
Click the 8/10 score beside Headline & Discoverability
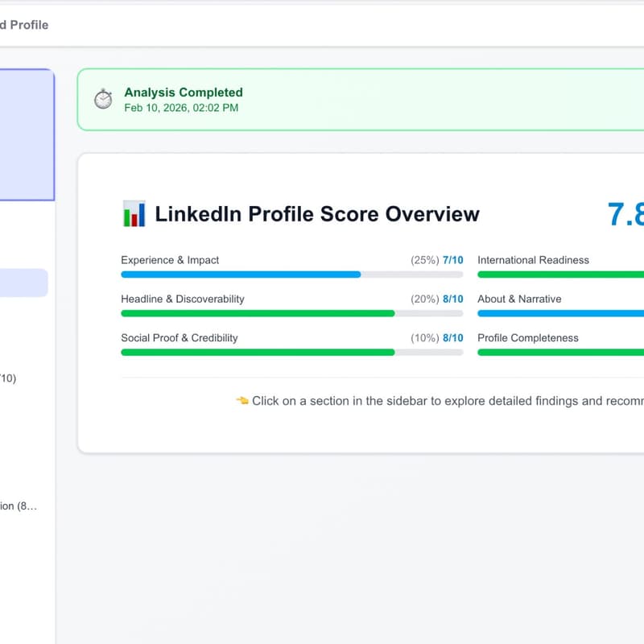pos(455,299)
